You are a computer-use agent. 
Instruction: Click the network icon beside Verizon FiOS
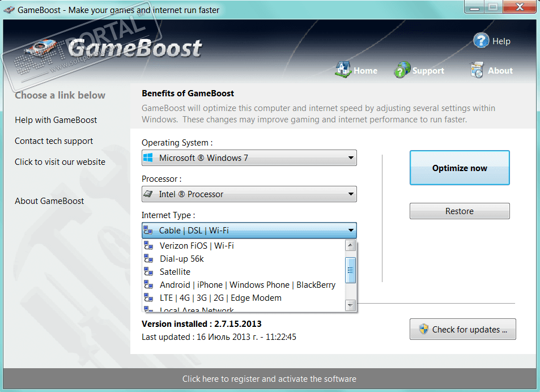point(148,246)
